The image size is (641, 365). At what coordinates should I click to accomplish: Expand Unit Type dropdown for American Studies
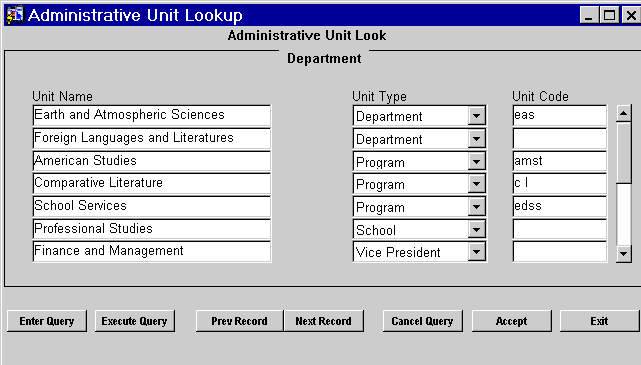[x=476, y=162]
